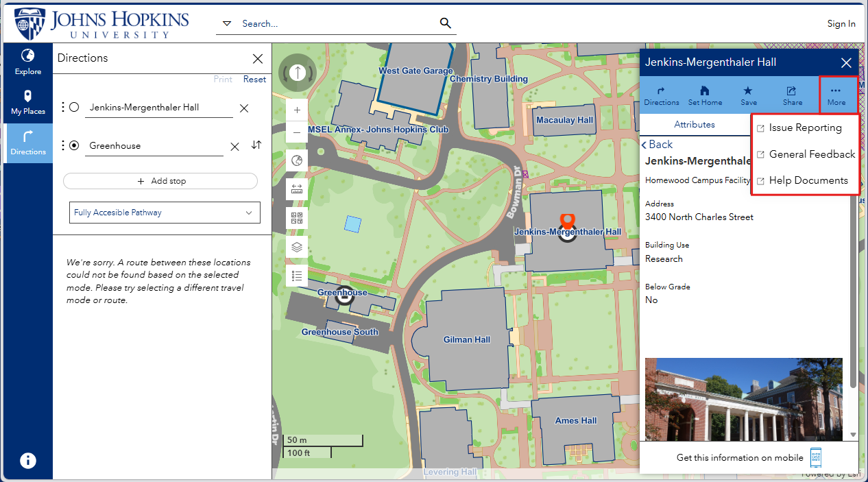
Task: Click the building photo thumbnail
Action: 743,399
